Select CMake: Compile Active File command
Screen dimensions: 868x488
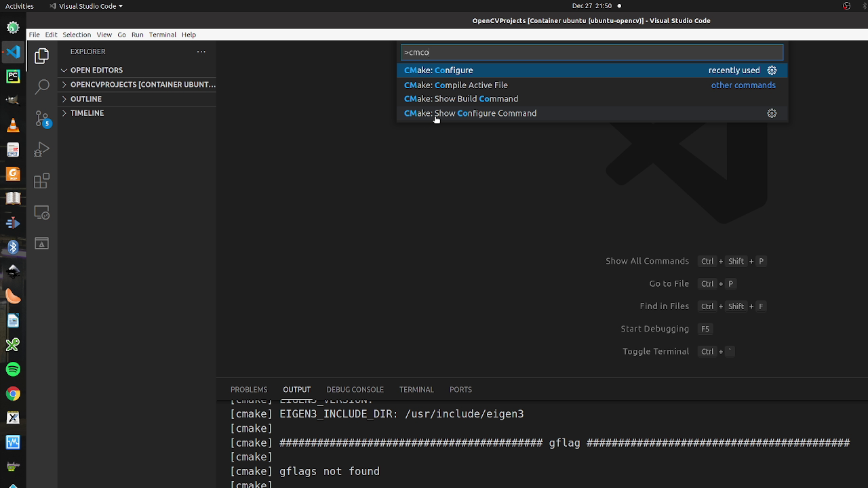point(456,85)
